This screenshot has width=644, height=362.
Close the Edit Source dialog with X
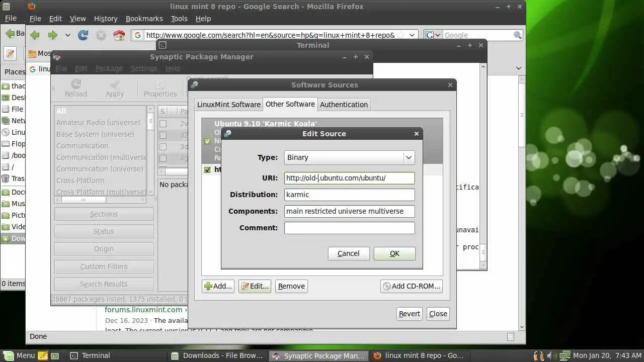point(416,134)
